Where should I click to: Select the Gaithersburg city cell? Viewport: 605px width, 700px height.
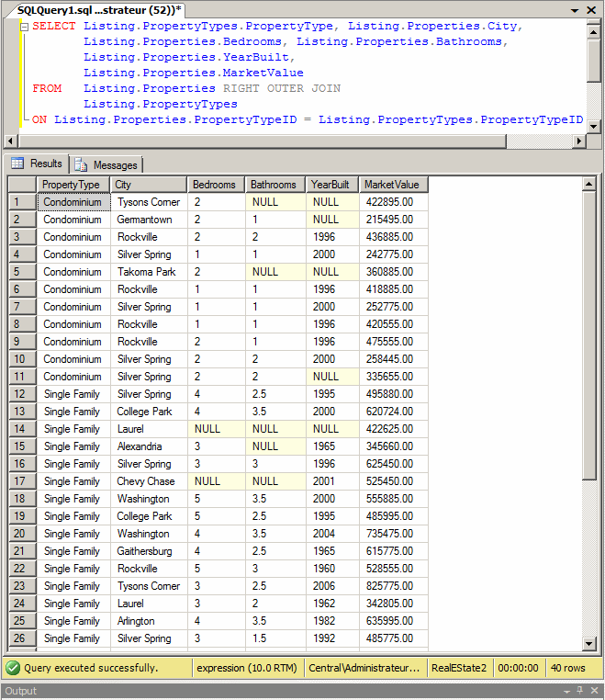pyautogui.click(x=149, y=551)
